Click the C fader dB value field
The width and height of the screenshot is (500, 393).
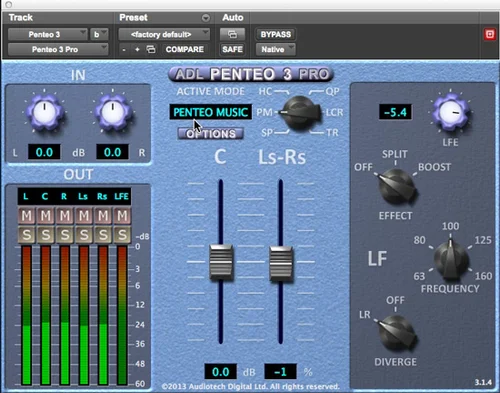pos(221,372)
